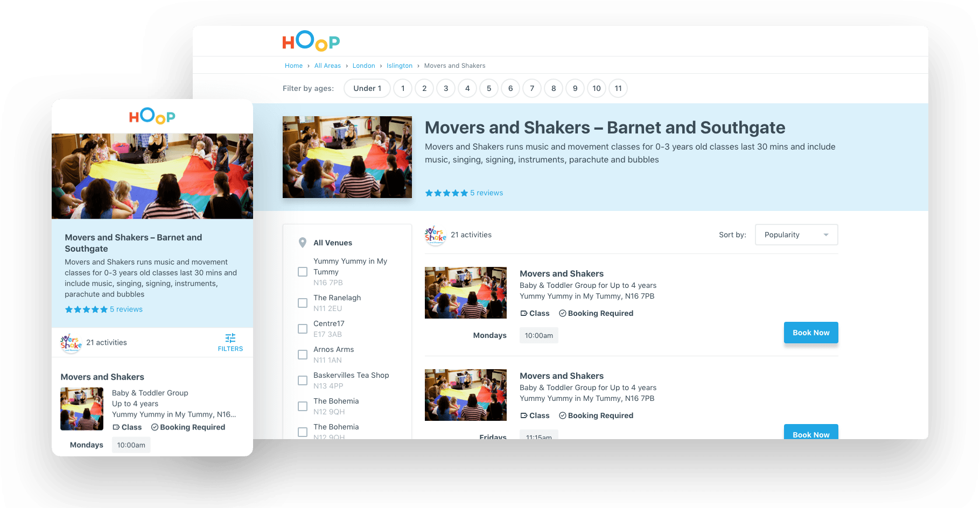Viewport: 980px width, 508px height.
Task: Click the All Venues location pin icon
Action: [x=303, y=243]
